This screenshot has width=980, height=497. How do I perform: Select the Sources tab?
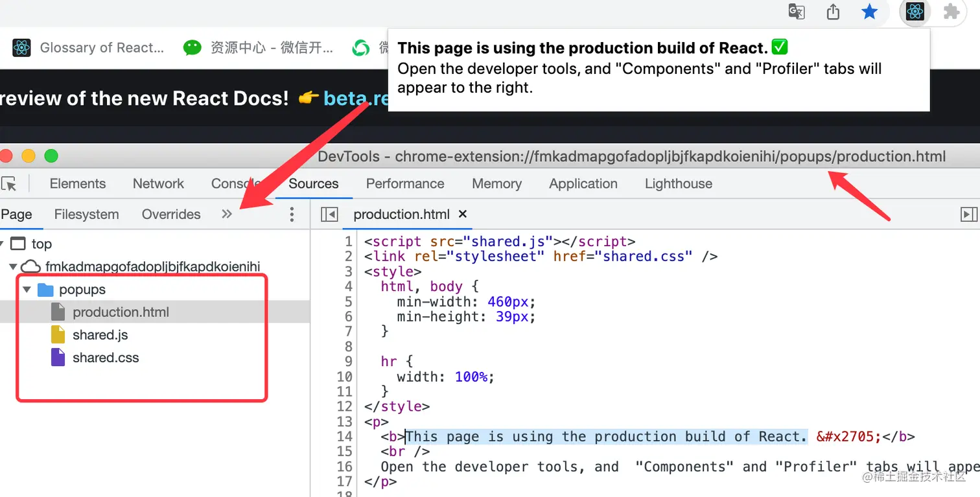click(314, 183)
